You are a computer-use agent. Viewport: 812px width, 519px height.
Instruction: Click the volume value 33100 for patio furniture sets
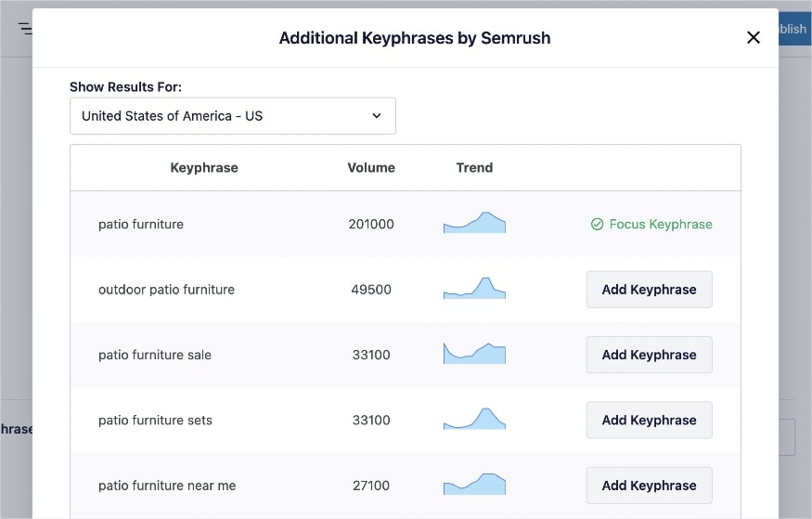[371, 420]
